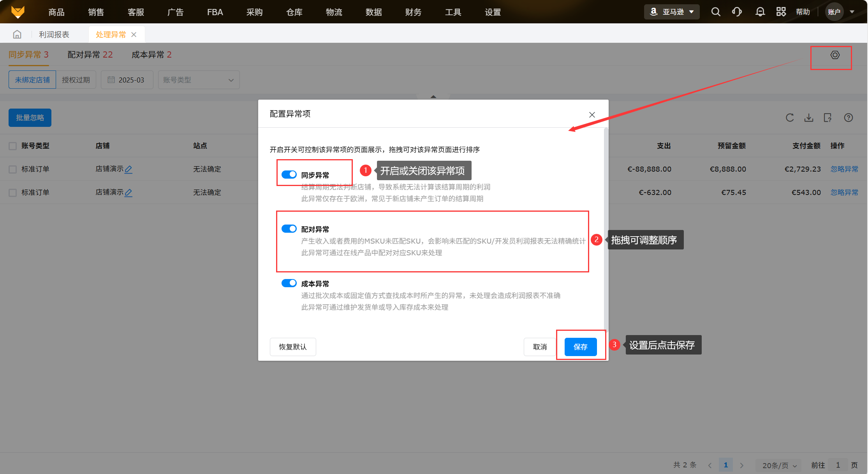This screenshot has height=474, width=868.
Task: Edit store name pencil icon in first row
Action: pos(129,169)
